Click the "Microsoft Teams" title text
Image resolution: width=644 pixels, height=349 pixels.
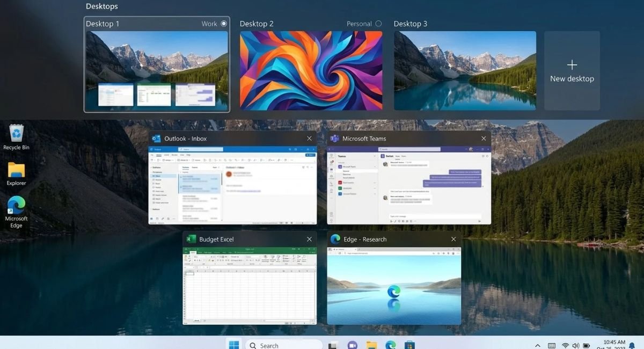pyautogui.click(x=364, y=139)
